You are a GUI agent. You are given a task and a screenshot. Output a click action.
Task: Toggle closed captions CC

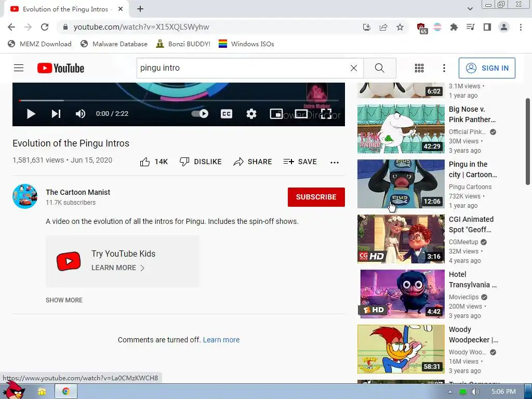[x=227, y=114]
